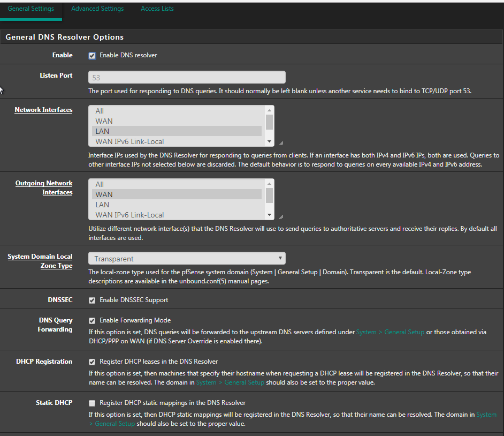Open System > General Setup link under DNS Query Forwarding

(390, 332)
